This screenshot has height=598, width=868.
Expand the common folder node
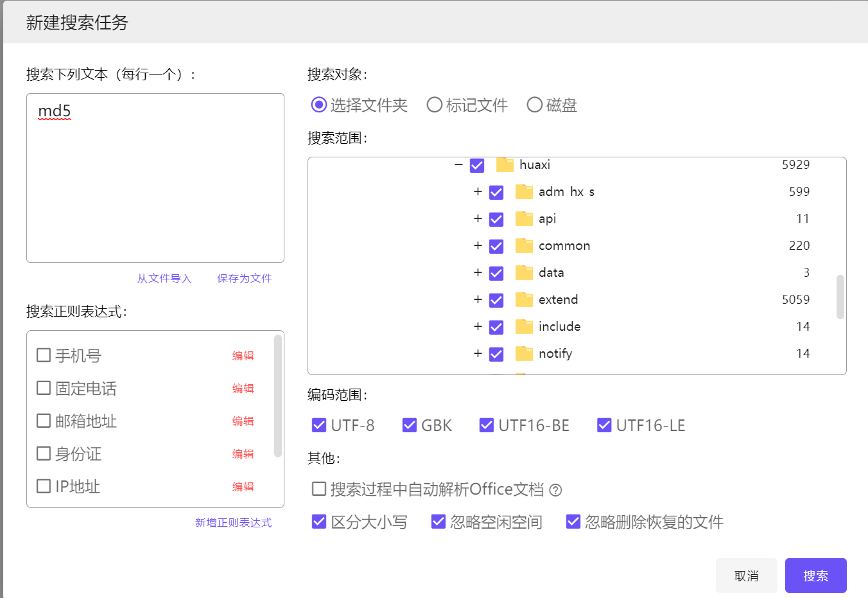(x=478, y=246)
